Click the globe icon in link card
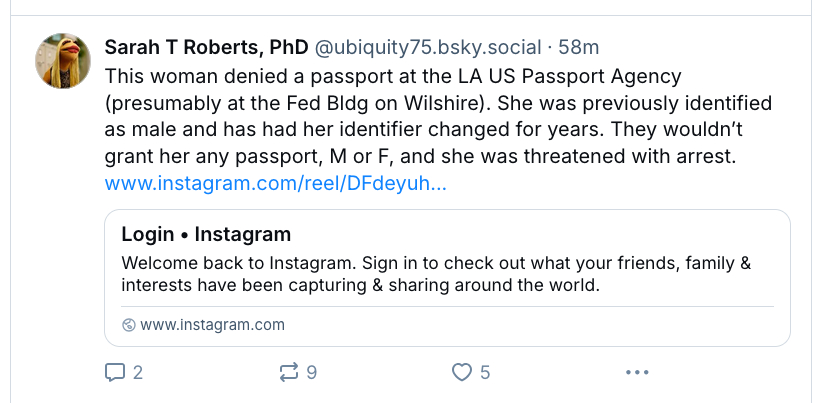The image size is (820, 403). [128, 325]
